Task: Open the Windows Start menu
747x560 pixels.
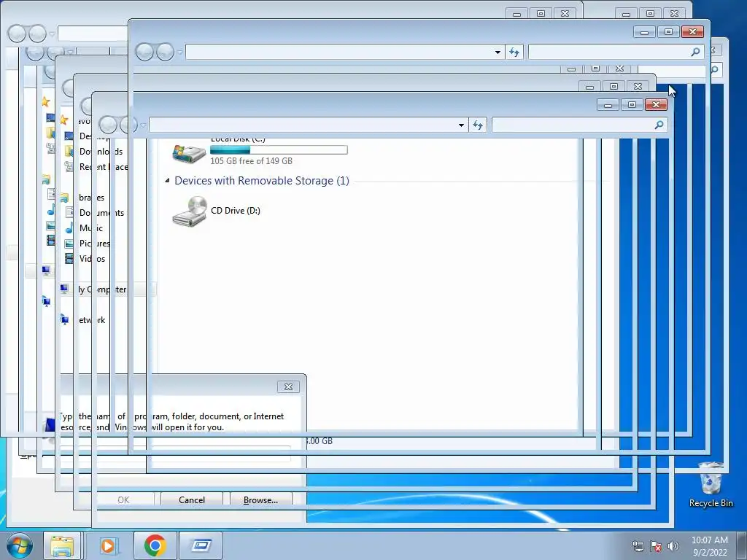Action: click(20, 545)
